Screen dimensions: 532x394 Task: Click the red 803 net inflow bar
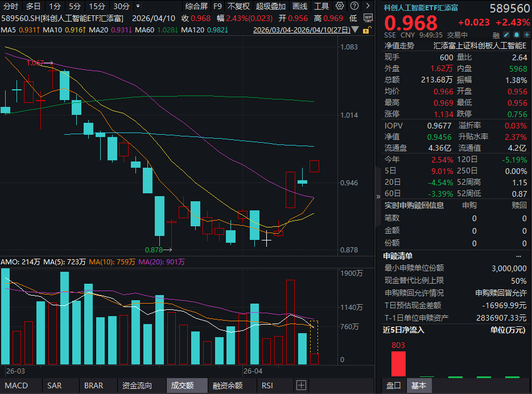click(398, 363)
